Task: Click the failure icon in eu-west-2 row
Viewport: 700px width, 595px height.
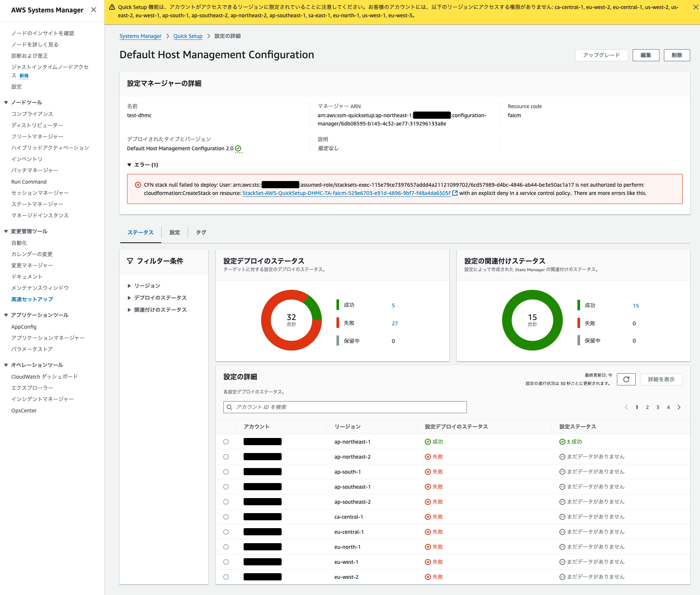Action: [x=428, y=577]
